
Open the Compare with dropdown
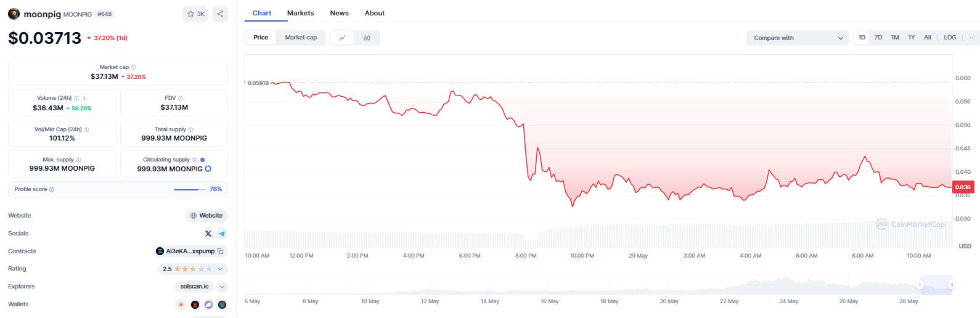click(x=798, y=38)
